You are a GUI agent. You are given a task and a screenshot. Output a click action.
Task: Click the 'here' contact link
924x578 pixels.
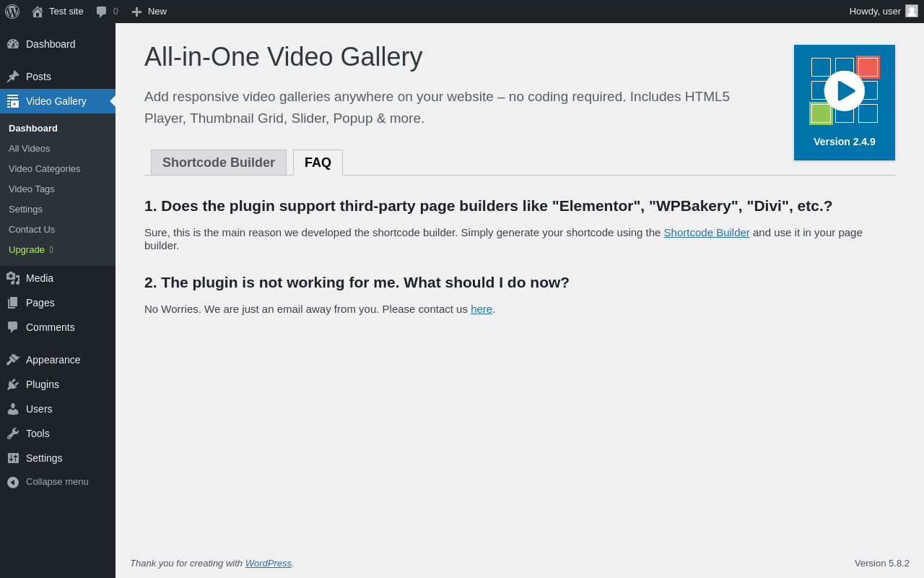(x=481, y=309)
